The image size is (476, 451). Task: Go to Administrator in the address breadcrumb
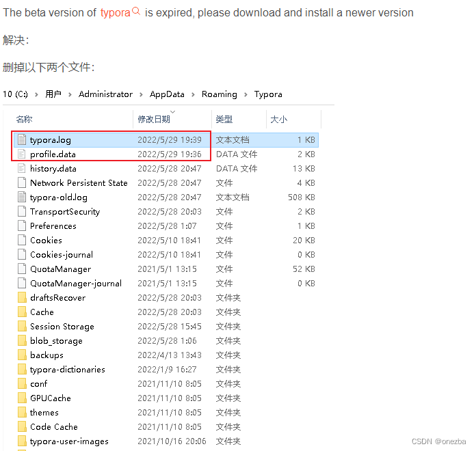pyautogui.click(x=105, y=94)
